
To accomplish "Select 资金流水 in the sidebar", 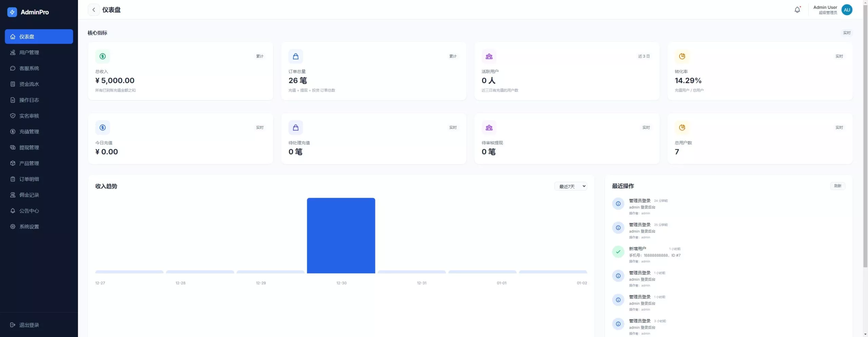I will (x=29, y=84).
